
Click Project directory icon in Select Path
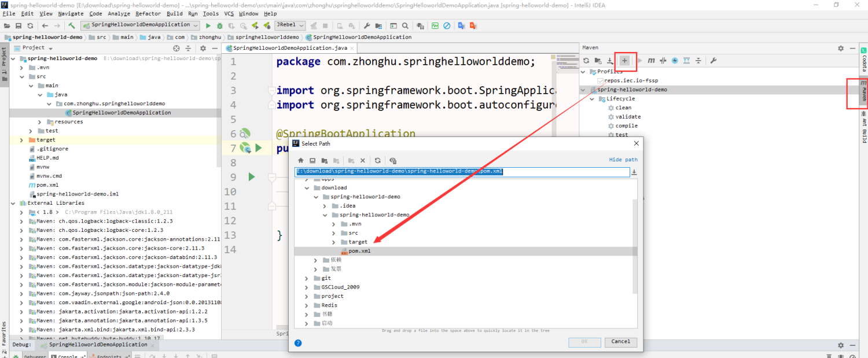pos(325,160)
